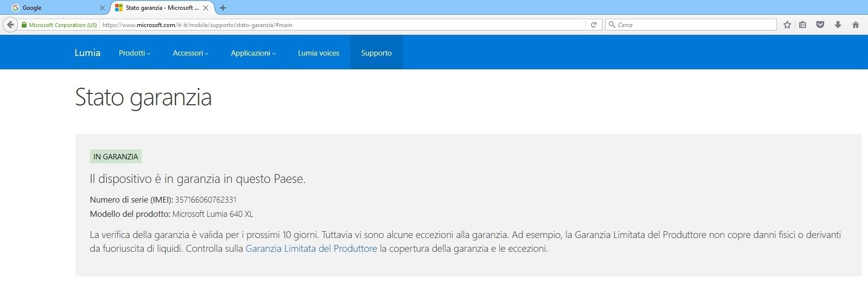The image size is (868, 299).
Task: Open the downloads arrow icon
Action: click(x=837, y=25)
